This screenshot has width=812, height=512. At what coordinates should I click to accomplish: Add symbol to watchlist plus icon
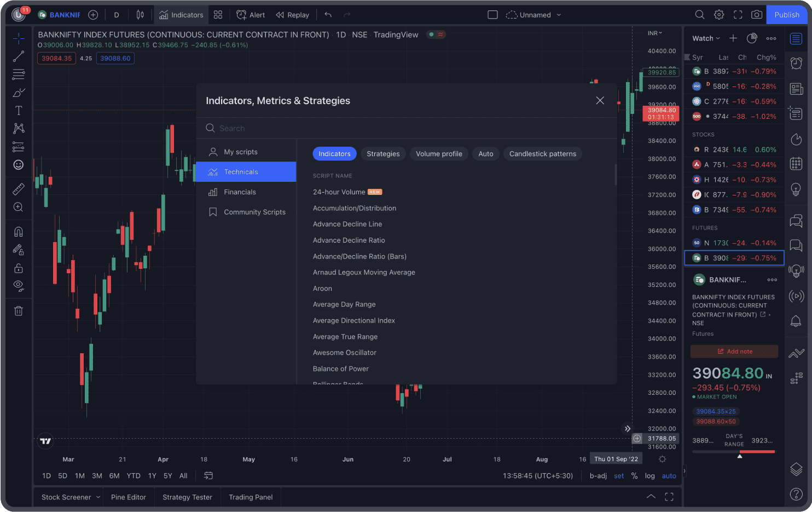[733, 38]
